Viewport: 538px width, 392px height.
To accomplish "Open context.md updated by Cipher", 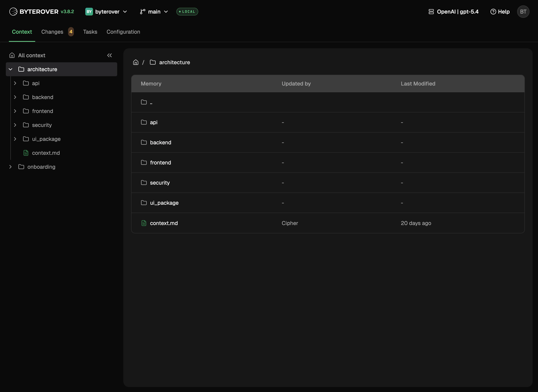I will (x=164, y=223).
